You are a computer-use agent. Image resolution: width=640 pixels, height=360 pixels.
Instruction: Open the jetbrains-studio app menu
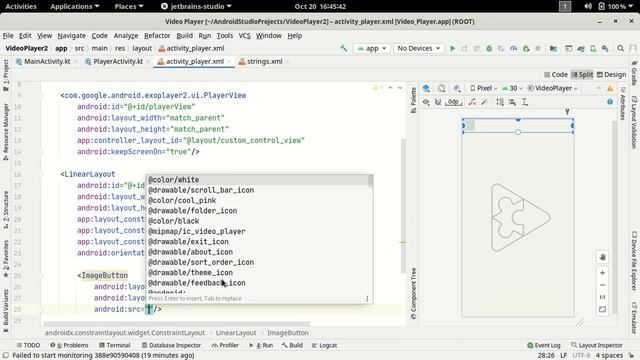point(196,6)
